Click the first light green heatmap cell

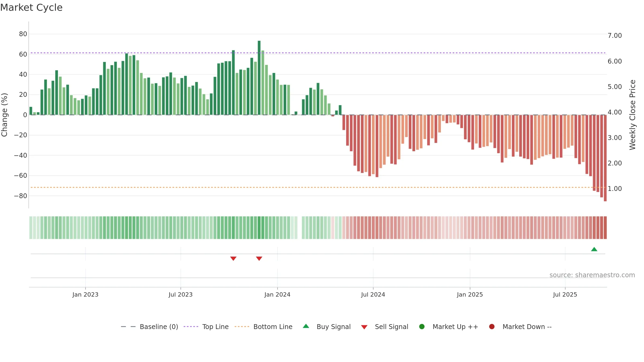coord(31,228)
